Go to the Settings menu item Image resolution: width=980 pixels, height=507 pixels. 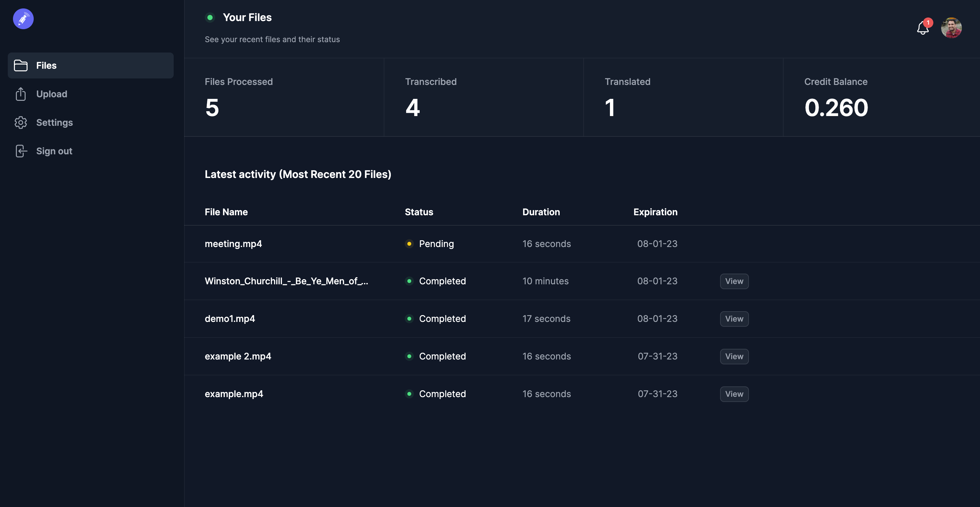coord(54,123)
